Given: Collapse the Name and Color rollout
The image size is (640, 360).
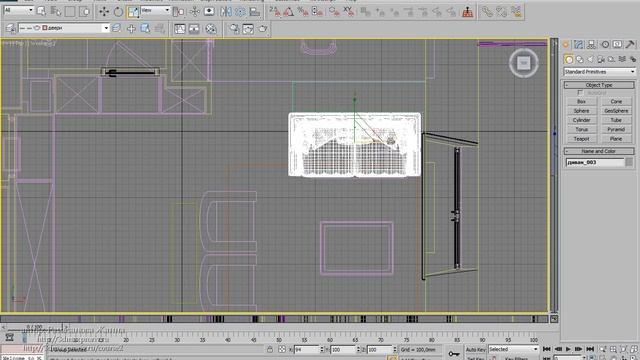Looking at the screenshot, I should pos(599,151).
